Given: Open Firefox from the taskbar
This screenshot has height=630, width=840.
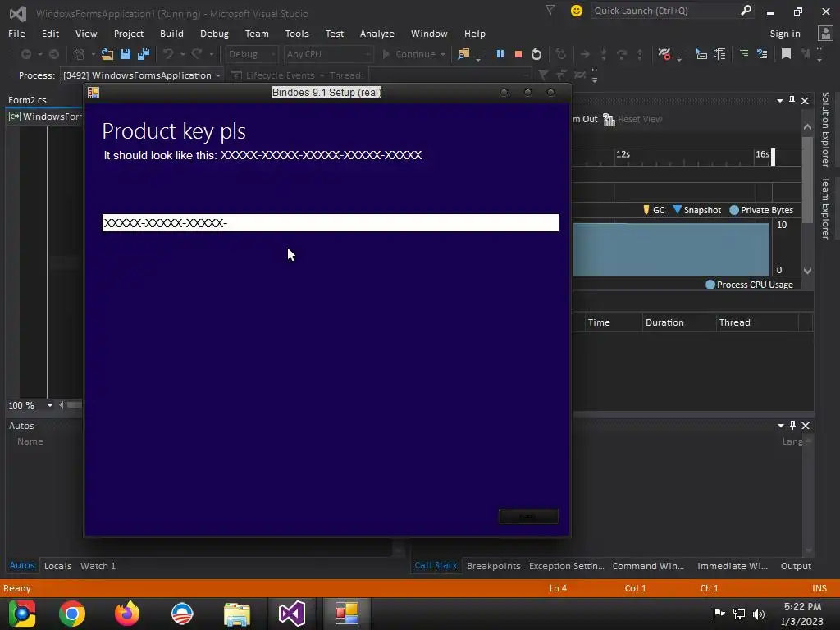Looking at the screenshot, I should pos(127,614).
